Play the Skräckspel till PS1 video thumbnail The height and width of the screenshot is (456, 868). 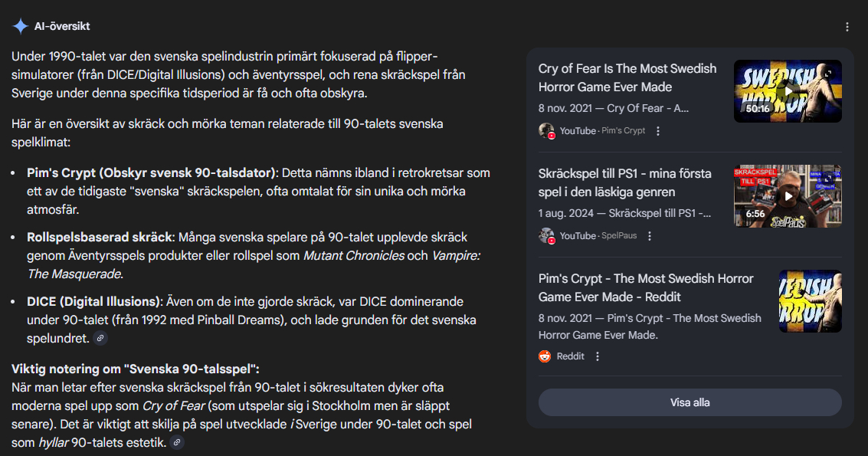click(x=788, y=196)
